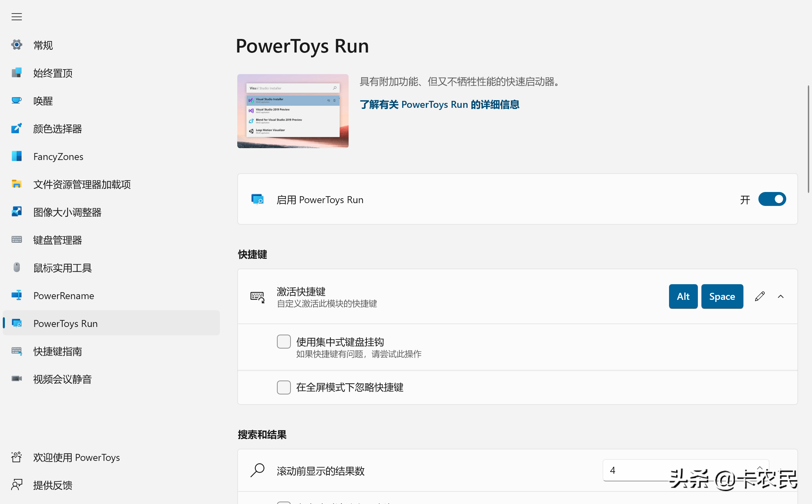
Task: Open 欢迎使用 PowerToys page
Action: [x=111, y=457]
